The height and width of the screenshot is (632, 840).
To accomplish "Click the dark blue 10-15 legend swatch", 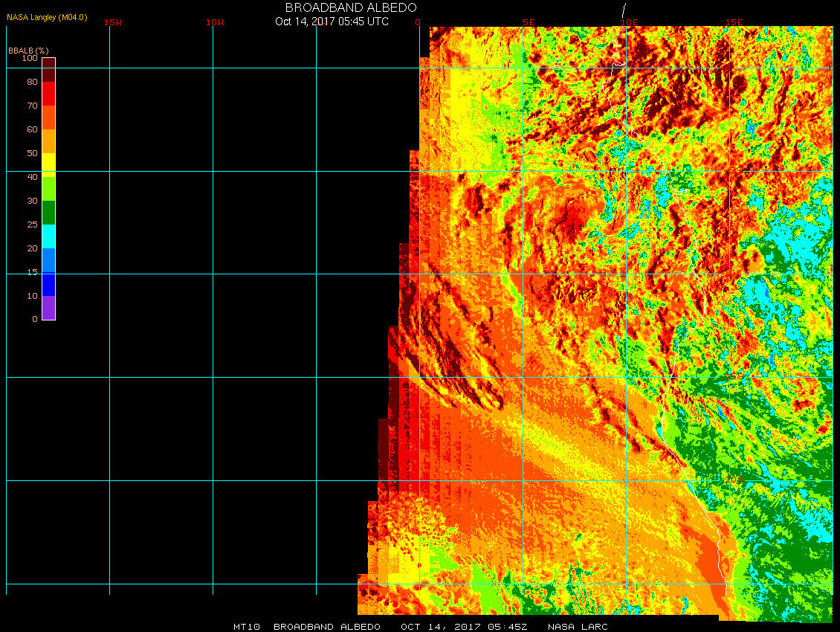I will 49,284.
